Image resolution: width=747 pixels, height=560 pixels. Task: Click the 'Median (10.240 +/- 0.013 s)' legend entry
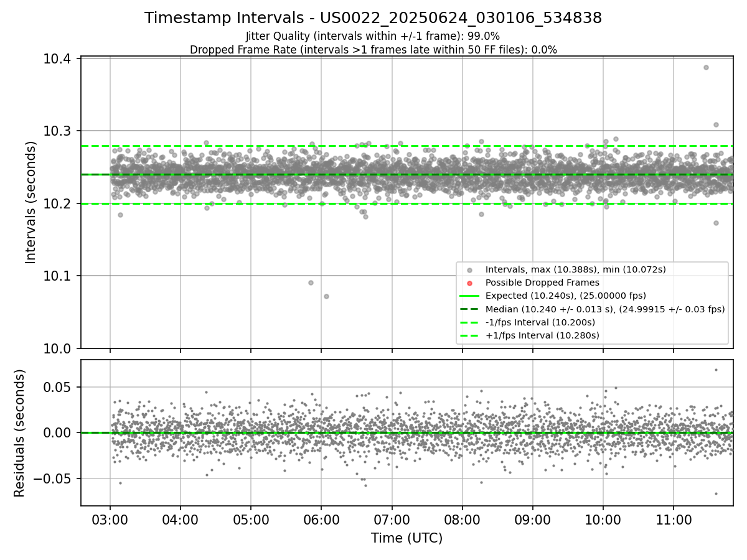[605, 309]
